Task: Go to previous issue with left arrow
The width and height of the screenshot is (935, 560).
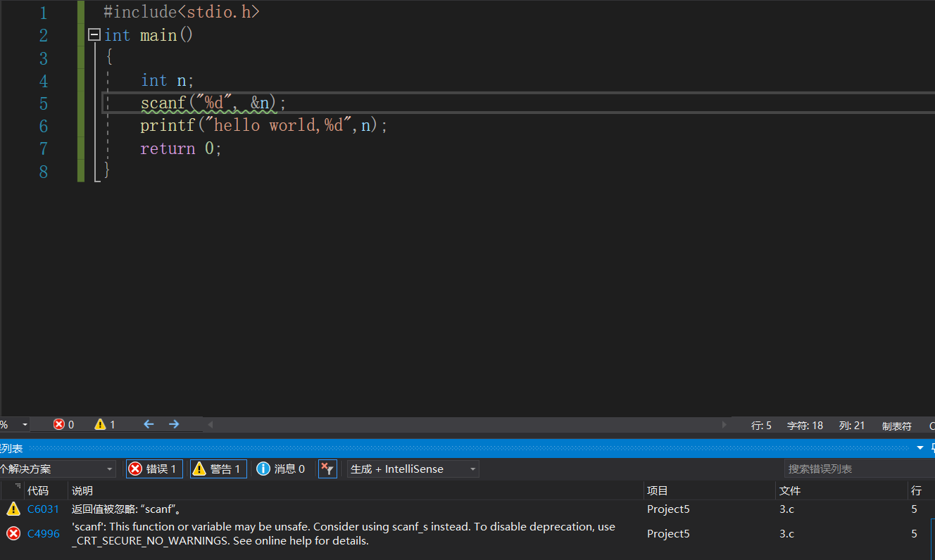Action: click(x=149, y=424)
